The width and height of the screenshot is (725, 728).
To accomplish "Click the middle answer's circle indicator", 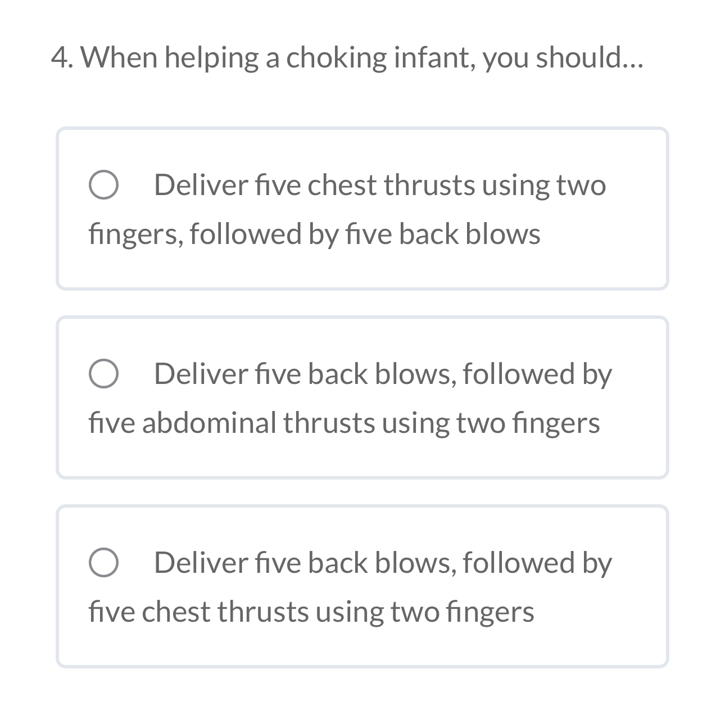I will 105,374.
